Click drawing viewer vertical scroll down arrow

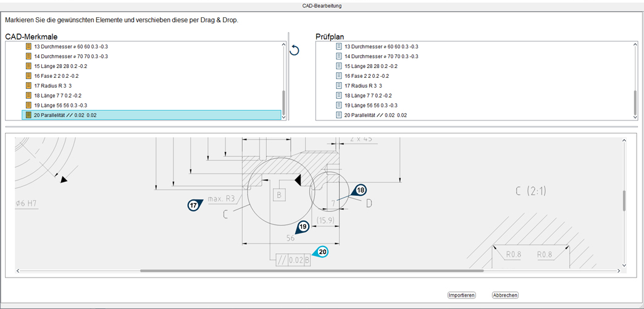(624, 265)
